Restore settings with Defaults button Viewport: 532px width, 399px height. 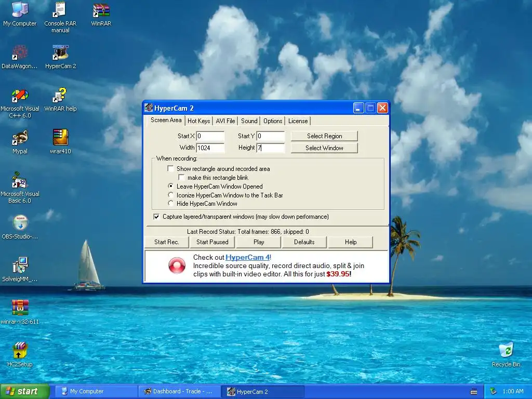pos(304,242)
